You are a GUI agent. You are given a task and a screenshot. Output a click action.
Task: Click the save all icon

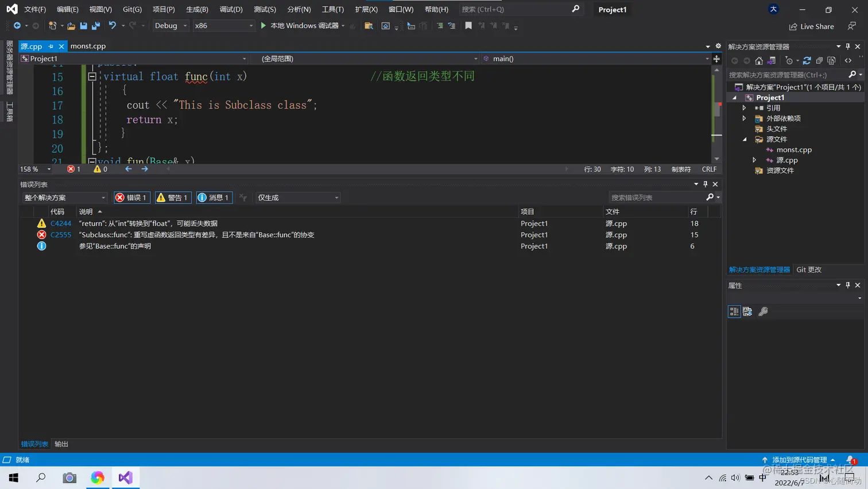pyautogui.click(x=96, y=26)
